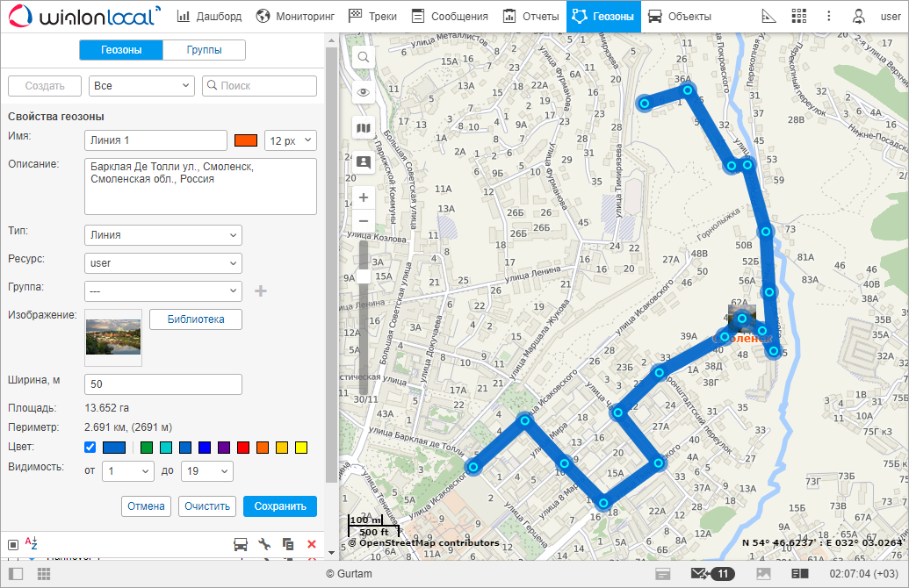The image size is (909, 588).
Task: Open the Ресурс dropdown showing user
Action: [x=162, y=263]
